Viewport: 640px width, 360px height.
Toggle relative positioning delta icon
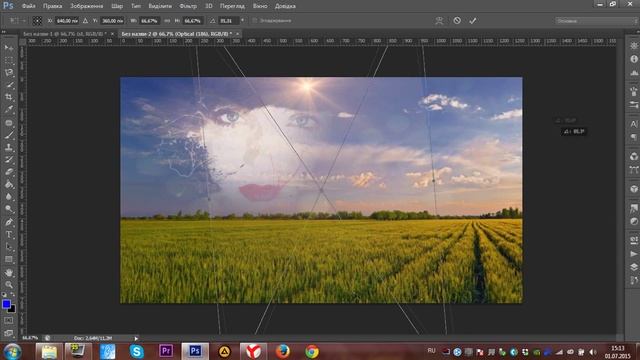pyautogui.click(x=85, y=20)
